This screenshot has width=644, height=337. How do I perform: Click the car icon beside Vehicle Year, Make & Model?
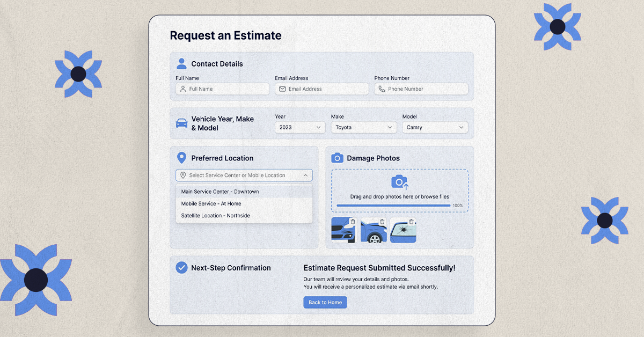click(x=182, y=123)
